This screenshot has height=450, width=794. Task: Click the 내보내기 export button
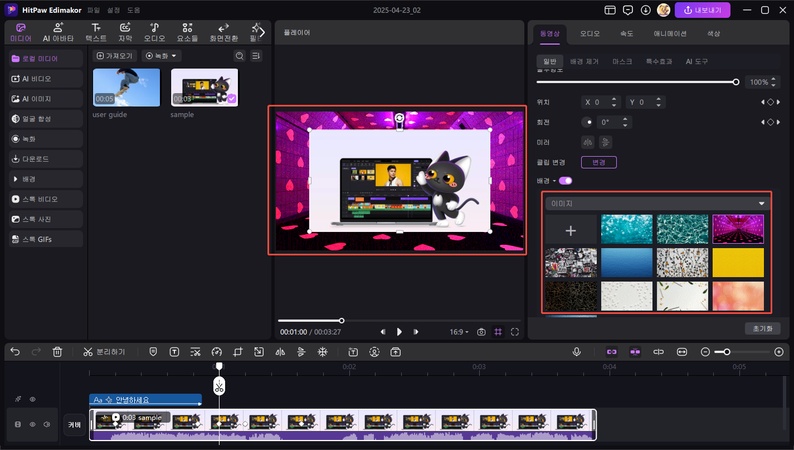(x=702, y=10)
